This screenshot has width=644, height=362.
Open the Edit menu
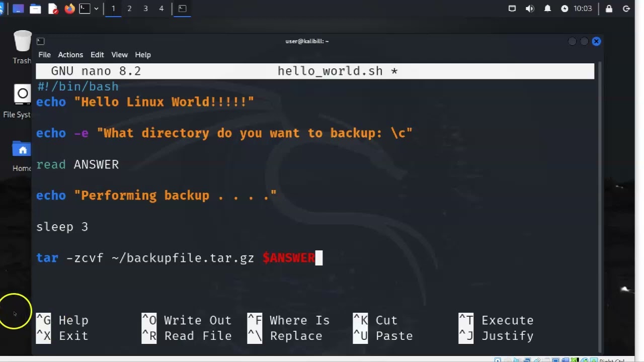pos(97,55)
